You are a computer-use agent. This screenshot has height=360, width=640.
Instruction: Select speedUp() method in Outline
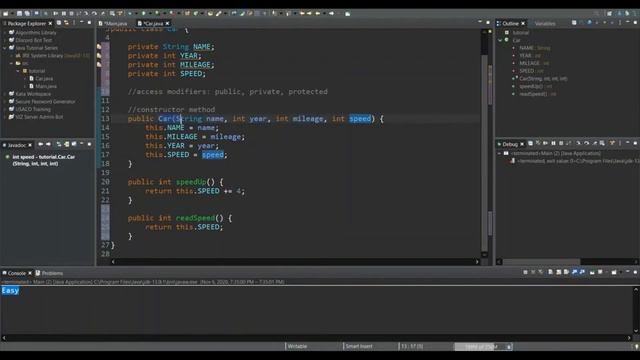pos(532,86)
